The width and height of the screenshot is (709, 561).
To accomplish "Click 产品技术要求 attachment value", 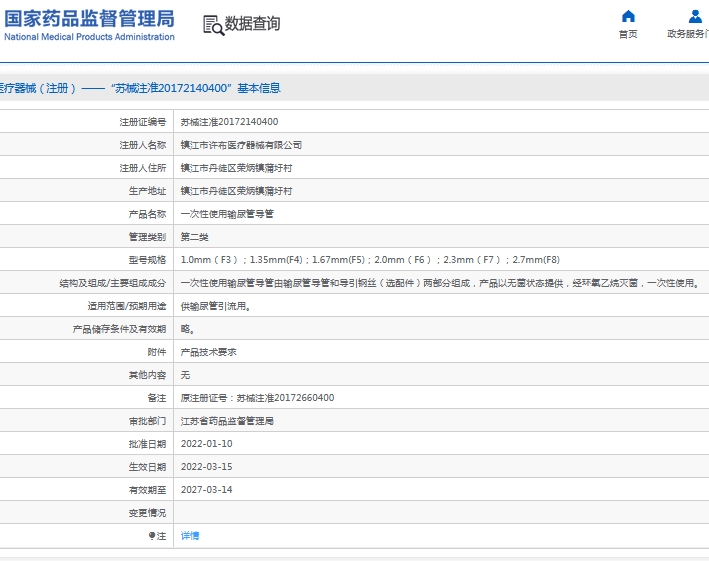I will coord(208,352).
